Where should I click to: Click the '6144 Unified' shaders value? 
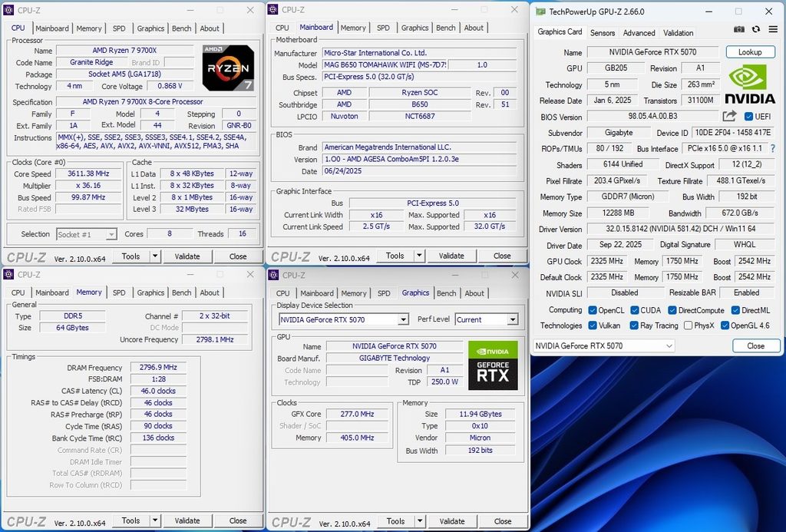tap(623, 164)
